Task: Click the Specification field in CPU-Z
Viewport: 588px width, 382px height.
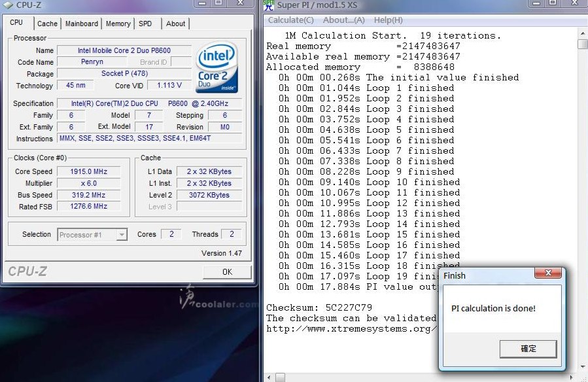Action: click(x=150, y=103)
